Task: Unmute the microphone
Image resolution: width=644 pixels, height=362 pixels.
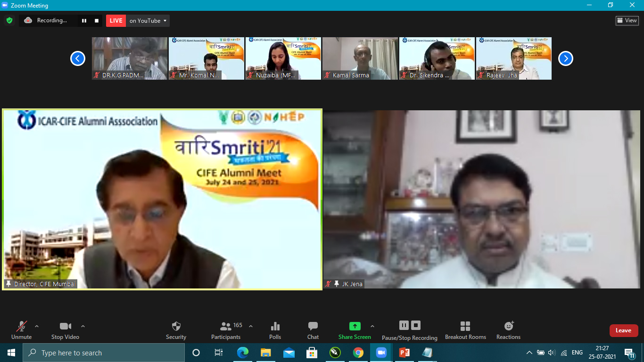Action: (22, 330)
